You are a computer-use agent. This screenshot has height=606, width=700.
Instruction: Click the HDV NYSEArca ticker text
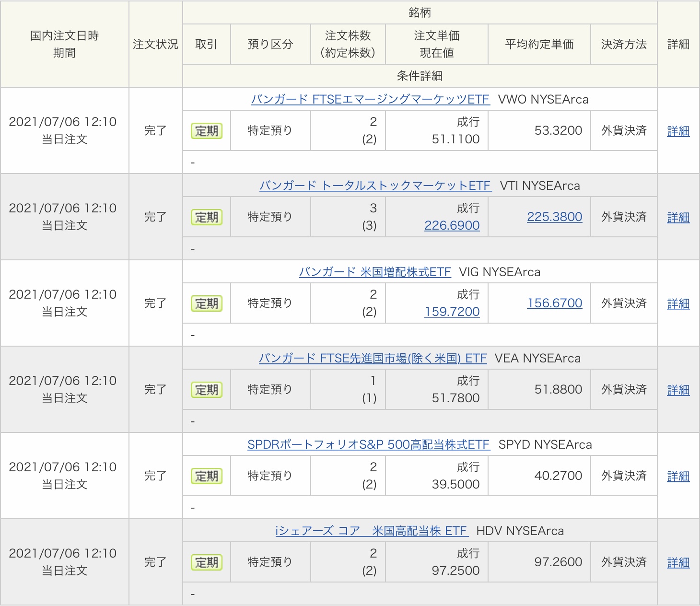tap(520, 531)
